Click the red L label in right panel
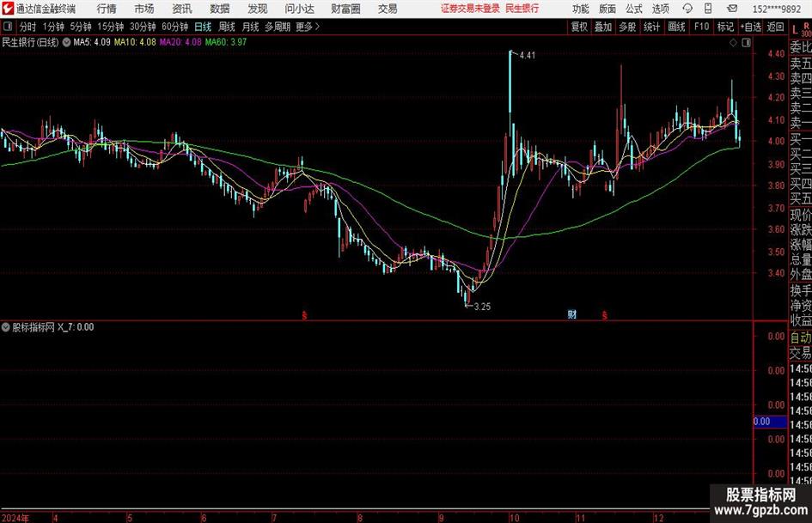The image size is (812, 523). coord(796,30)
